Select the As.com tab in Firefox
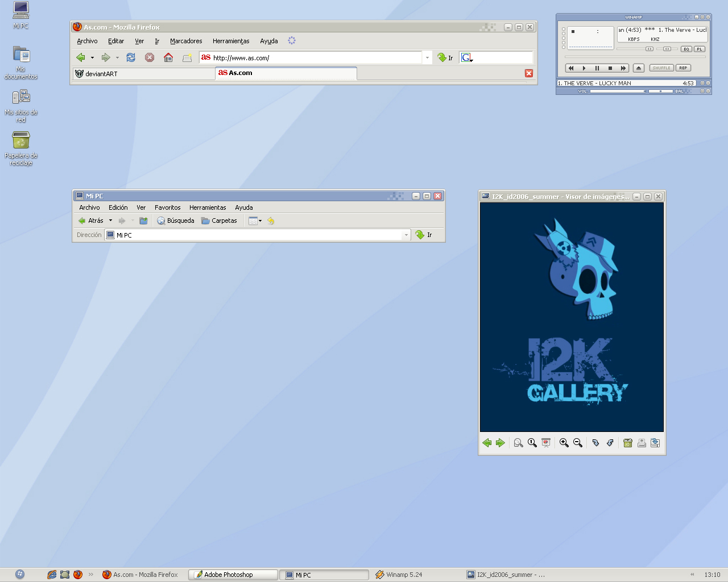This screenshot has width=728, height=582. (286, 73)
